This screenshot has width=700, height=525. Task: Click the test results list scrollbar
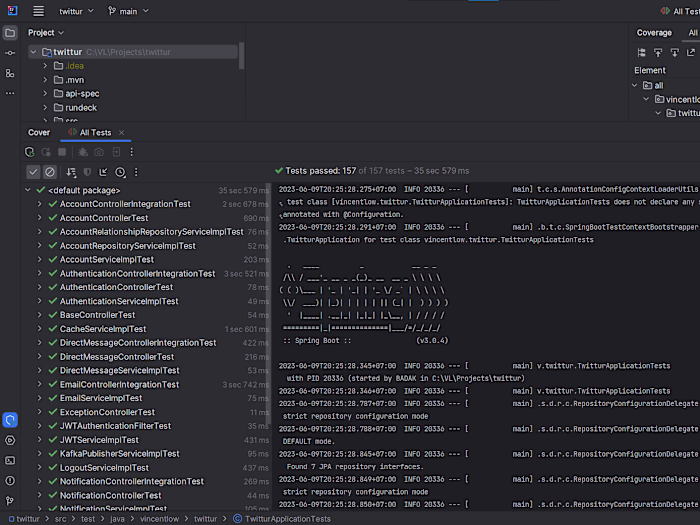click(269, 304)
